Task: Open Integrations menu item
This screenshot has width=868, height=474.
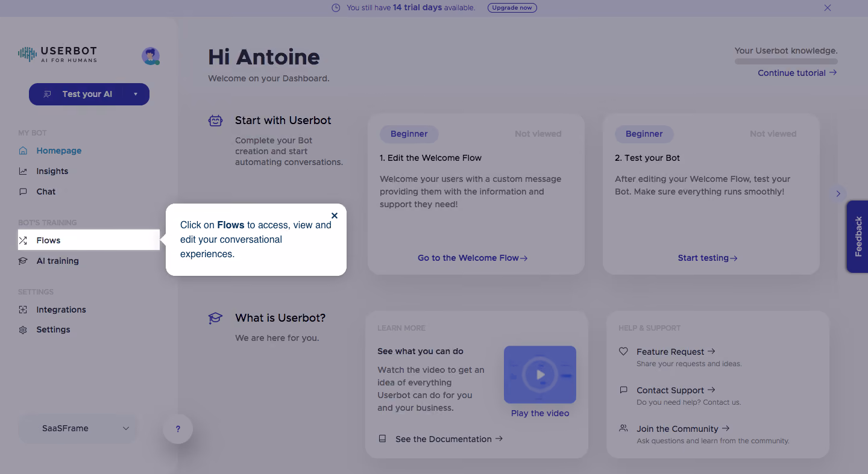Action: click(x=61, y=310)
